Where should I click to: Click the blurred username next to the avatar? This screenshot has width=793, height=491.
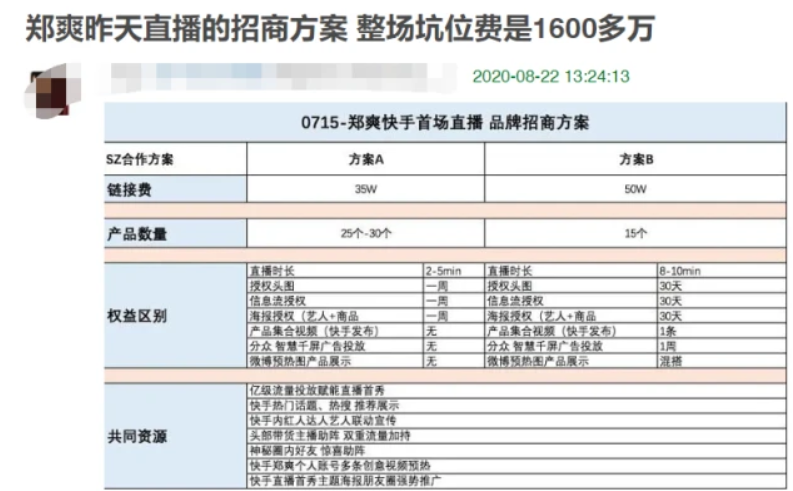click(278, 78)
